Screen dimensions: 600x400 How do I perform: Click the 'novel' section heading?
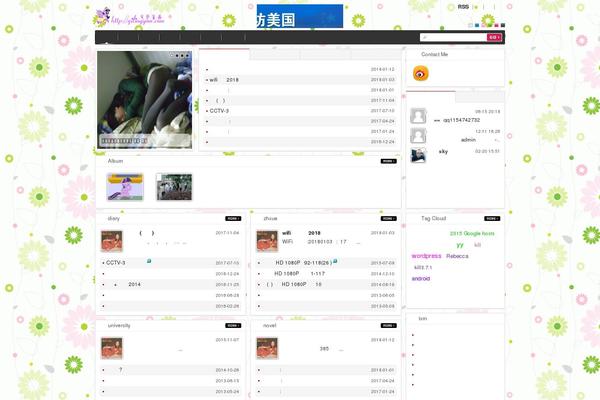pos(269,326)
